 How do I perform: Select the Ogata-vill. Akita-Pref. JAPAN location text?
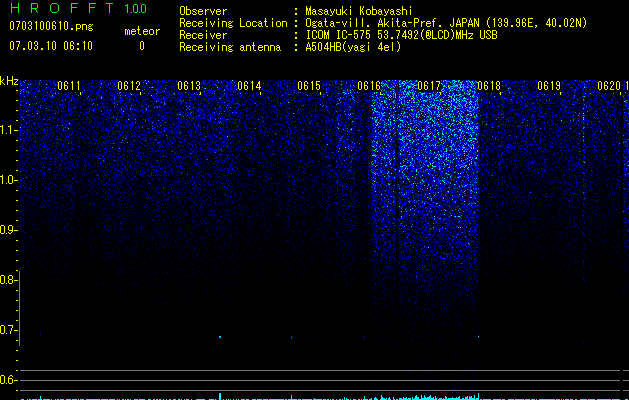(446, 23)
